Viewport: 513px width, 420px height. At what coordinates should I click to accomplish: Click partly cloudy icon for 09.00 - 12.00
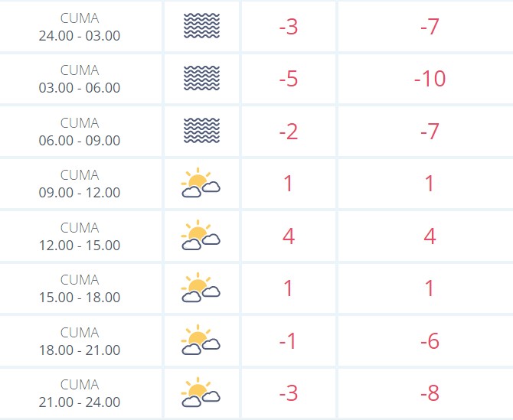tap(201, 183)
